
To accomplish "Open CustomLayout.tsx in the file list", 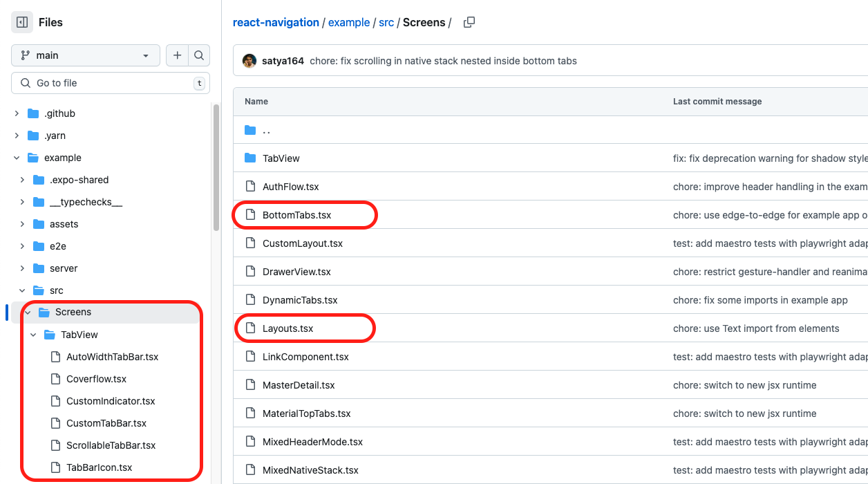I will [303, 243].
